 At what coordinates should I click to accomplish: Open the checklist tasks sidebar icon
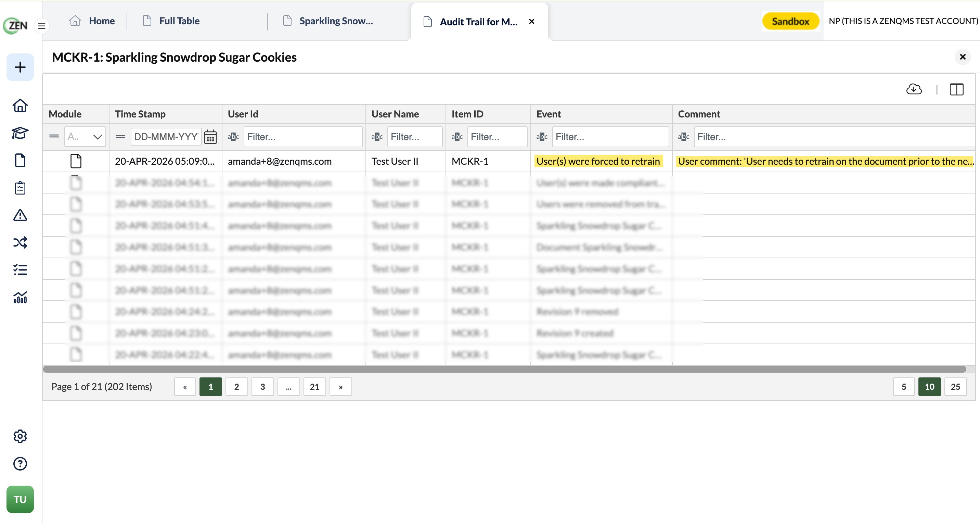pyautogui.click(x=20, y=270)
